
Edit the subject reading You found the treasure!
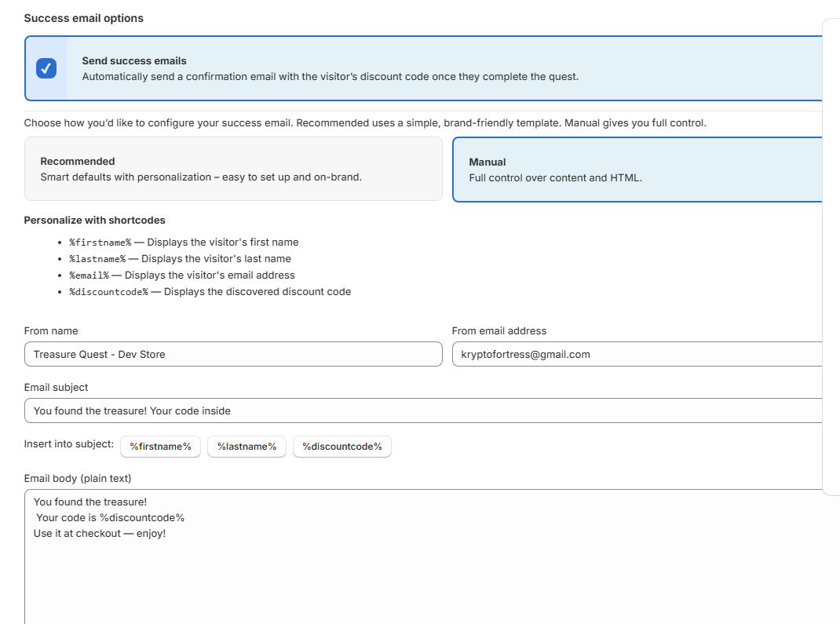130,411
